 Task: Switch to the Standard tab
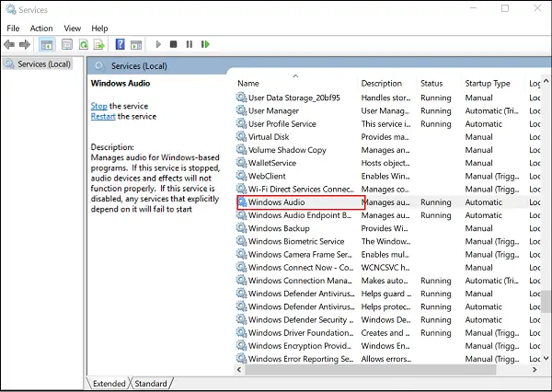pyautogui.click(x=152, y=383)
